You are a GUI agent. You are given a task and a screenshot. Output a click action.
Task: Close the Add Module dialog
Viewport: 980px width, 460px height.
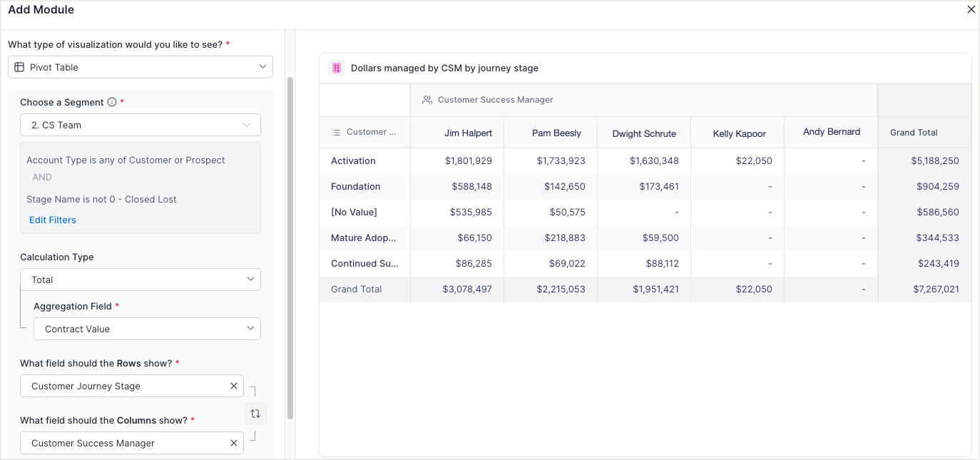click(970, 10)
